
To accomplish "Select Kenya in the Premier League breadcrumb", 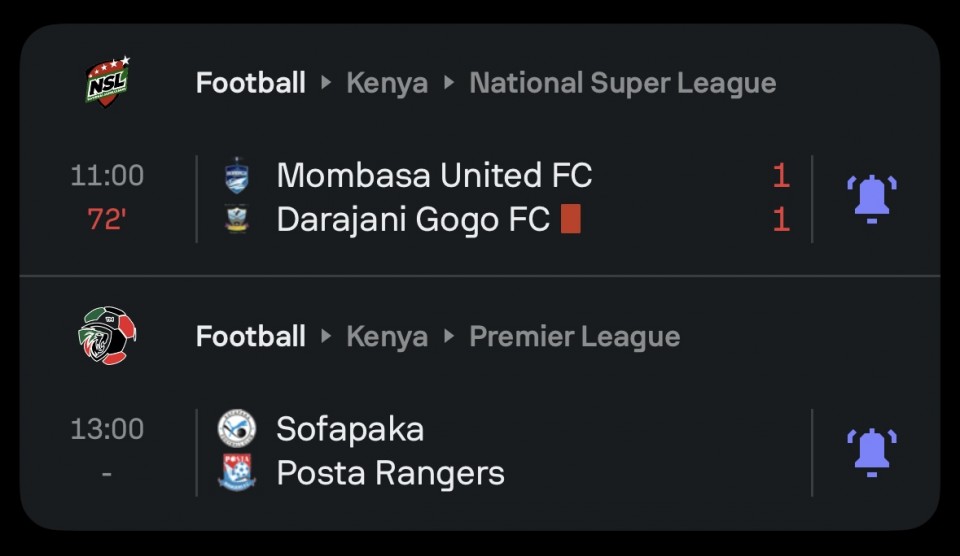I will coord(387,337).
